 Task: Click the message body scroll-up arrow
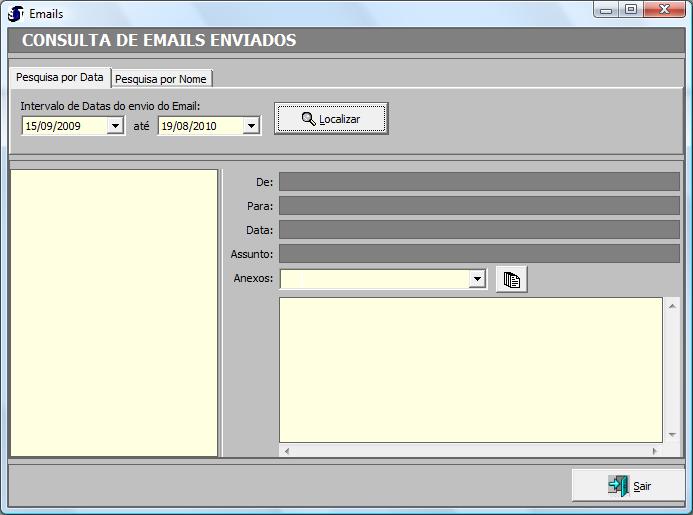tap(672, 305)
